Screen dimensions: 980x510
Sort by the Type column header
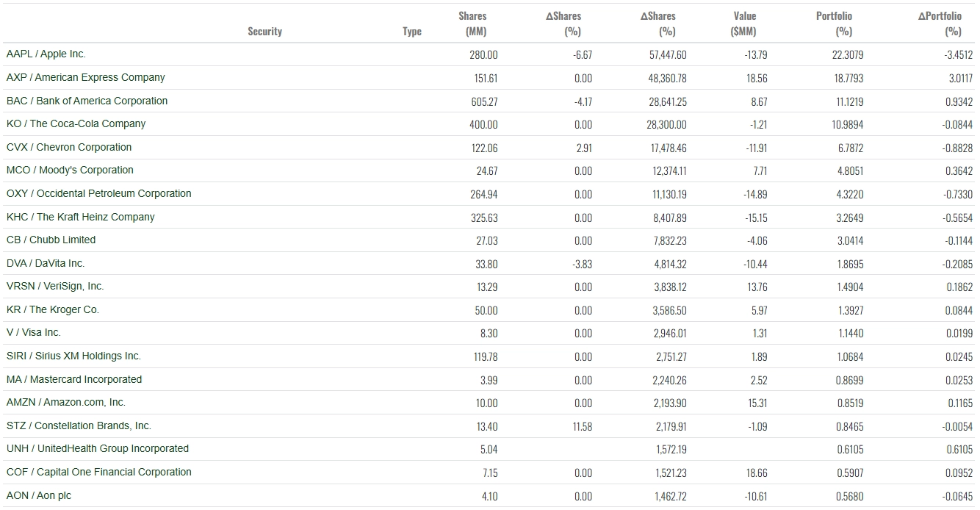coord(412,32)
